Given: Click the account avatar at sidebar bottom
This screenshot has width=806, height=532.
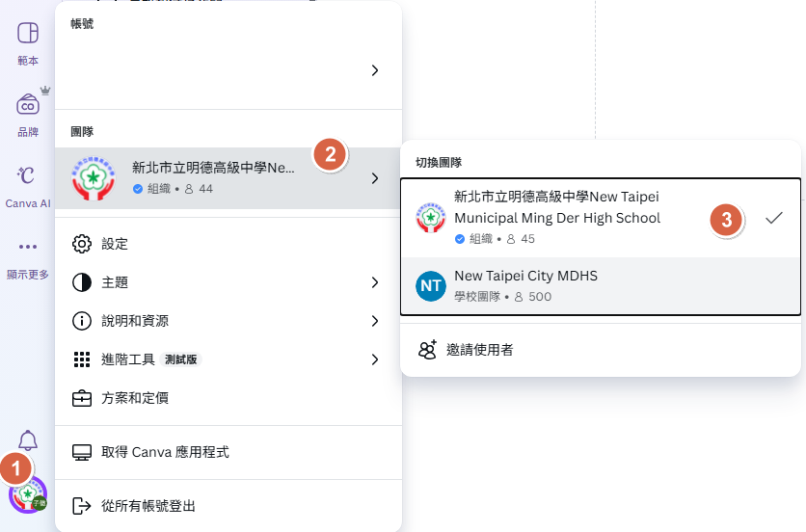Looking at the screenshot, I should point(28,495).
